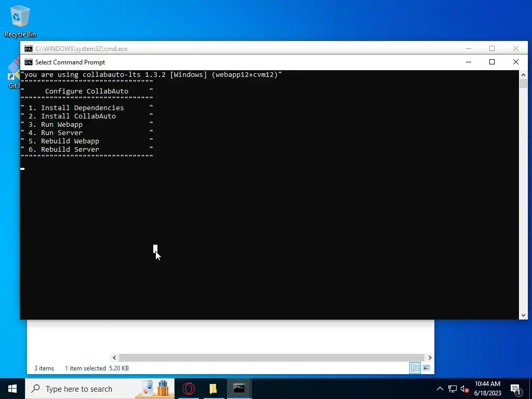This screenshot has height=399, width=532.
Task: Open File Explorer from the taskbar
Action: (213, 389)
